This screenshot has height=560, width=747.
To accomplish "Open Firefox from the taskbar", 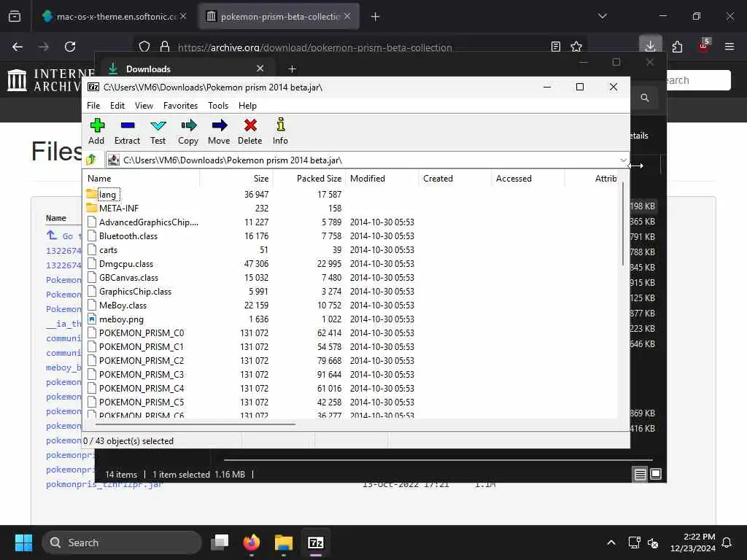I will coord(251,542).
